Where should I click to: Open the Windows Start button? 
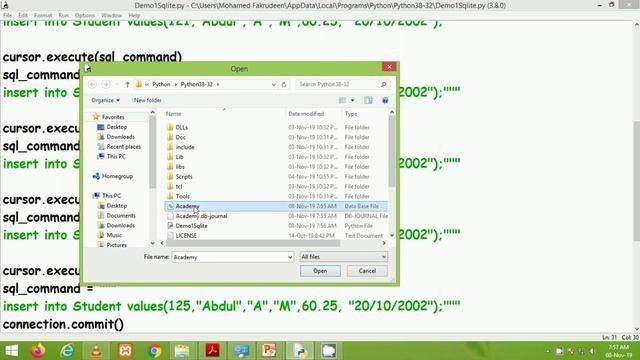(11, 351)
